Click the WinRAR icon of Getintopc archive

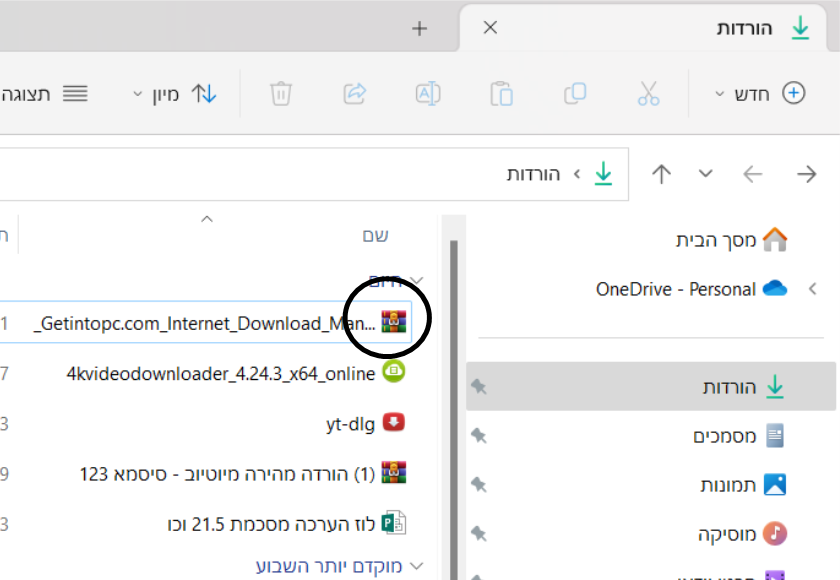[x=394, y=322]
